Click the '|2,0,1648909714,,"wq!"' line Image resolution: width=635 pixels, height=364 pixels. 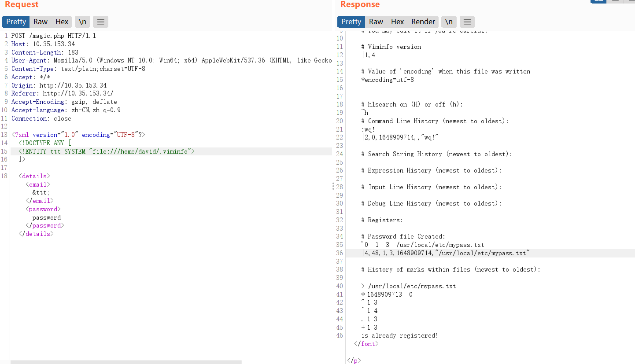click(x=400, y=137)
